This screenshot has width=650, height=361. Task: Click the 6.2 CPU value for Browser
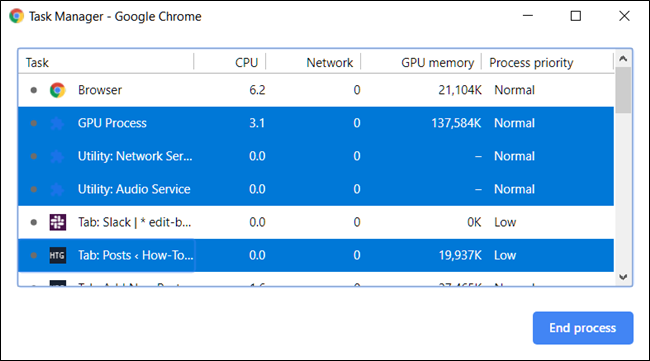[257, 90]
